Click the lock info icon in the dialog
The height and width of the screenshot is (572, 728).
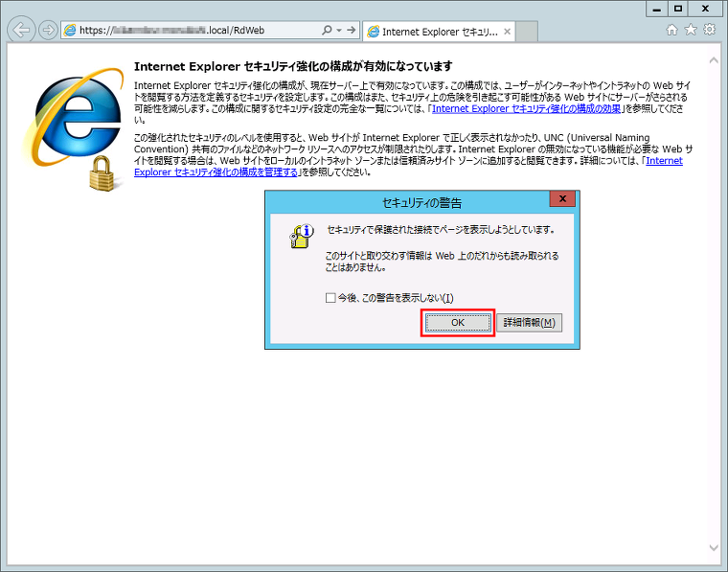[x=302, y=237]
